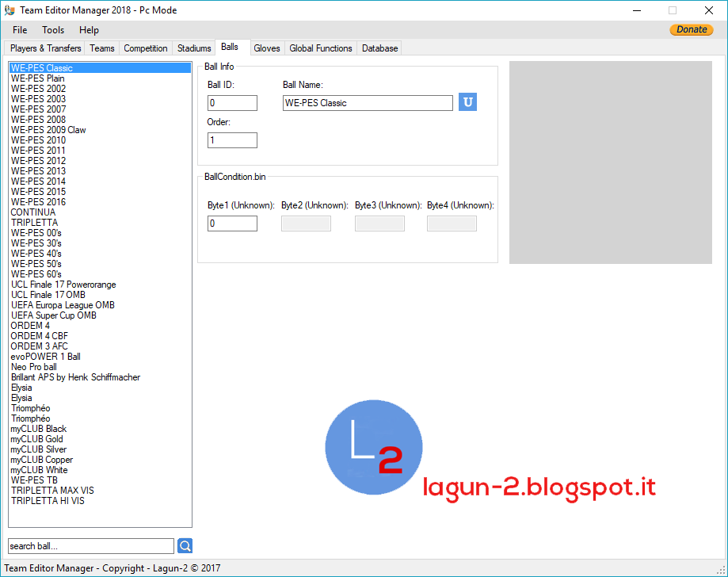
Task: Switch to the Stadiums tab
Action: point(194,48)
